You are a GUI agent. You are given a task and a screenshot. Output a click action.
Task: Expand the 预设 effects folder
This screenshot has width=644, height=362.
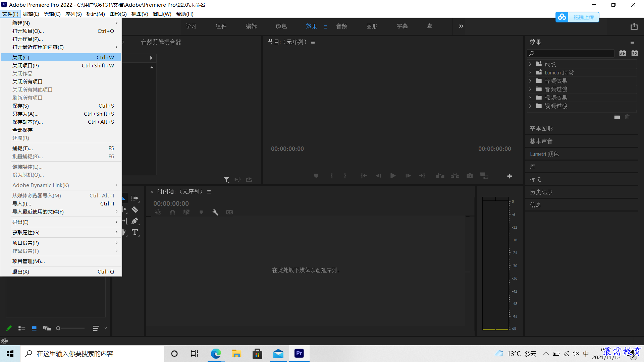530,64
